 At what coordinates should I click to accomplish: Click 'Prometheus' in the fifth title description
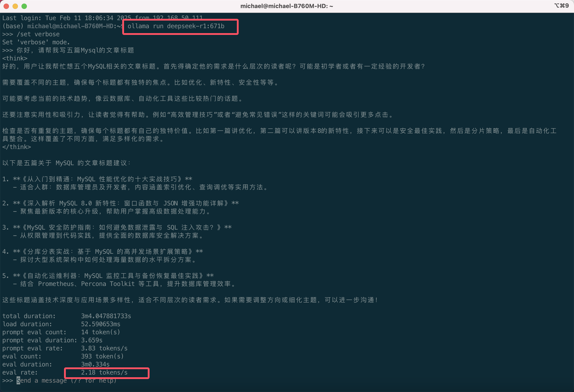click(56, 284)
